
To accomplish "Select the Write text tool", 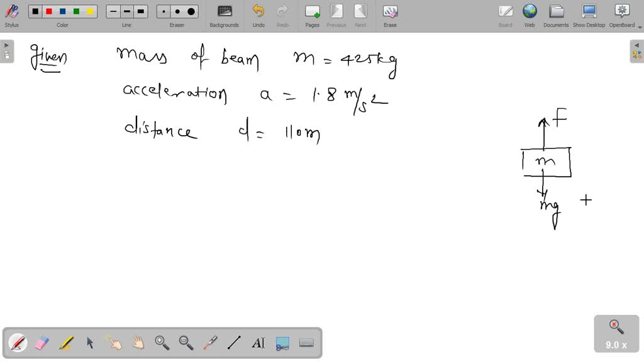I will point(258,343).
